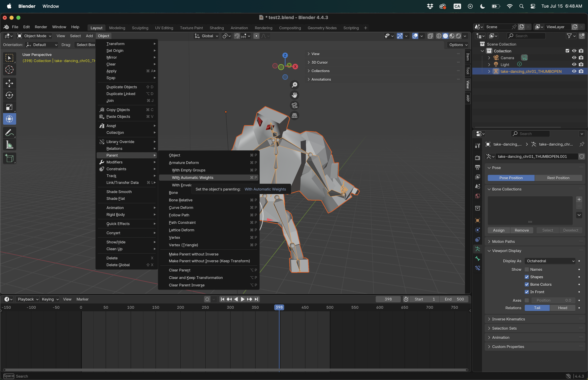Switch to rendered viewport shading icon
Image resolution: width=588 pixels, height=380 pixels.
(x=459, y=36)
